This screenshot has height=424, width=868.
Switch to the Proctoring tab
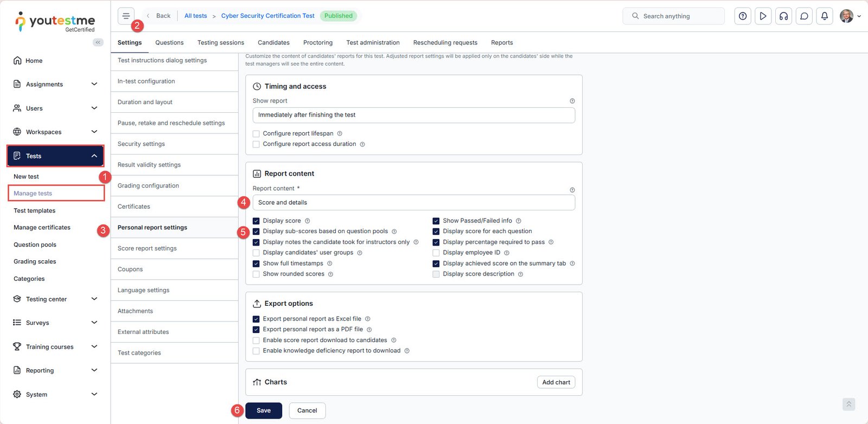coord(317,42)
